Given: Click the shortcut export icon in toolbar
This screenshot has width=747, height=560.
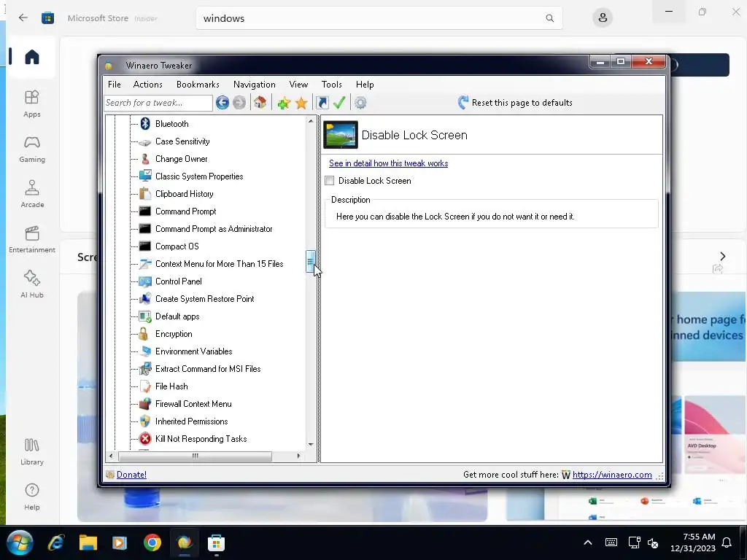Looking at the screenshot, I should click(x=322, y=103).
